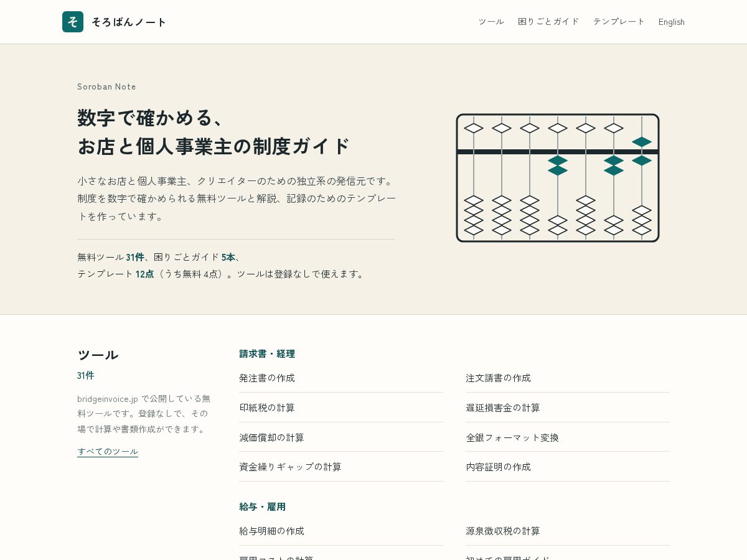This screenshot has width=747, height=560.
Task: Click the Soroban Note label
Action: (106, 86)
